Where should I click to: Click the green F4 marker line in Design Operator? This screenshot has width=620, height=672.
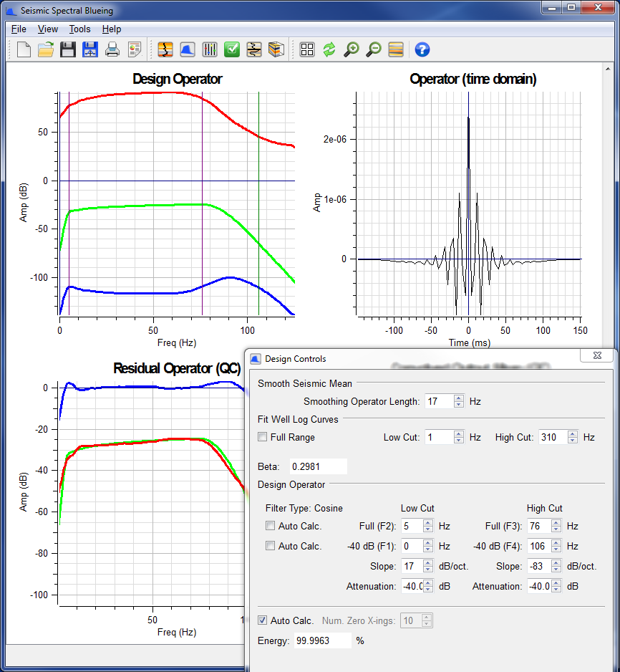[258, 203]
